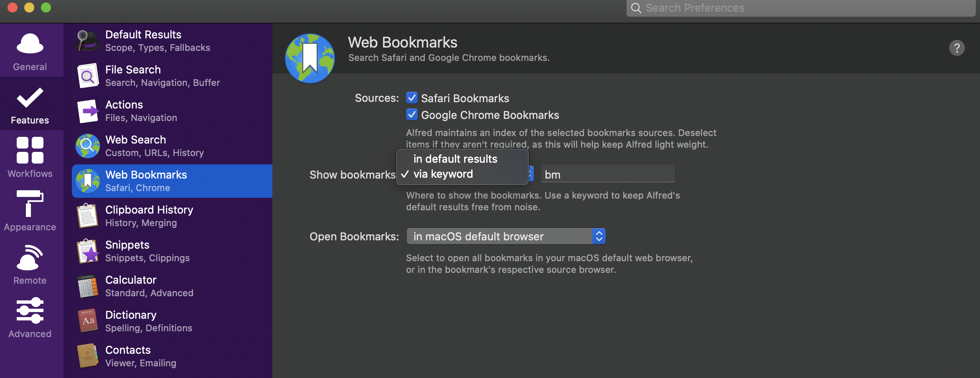Open Default Results settings
The image size is (980, 378).
pyautogui.click(x=143, y=40)
